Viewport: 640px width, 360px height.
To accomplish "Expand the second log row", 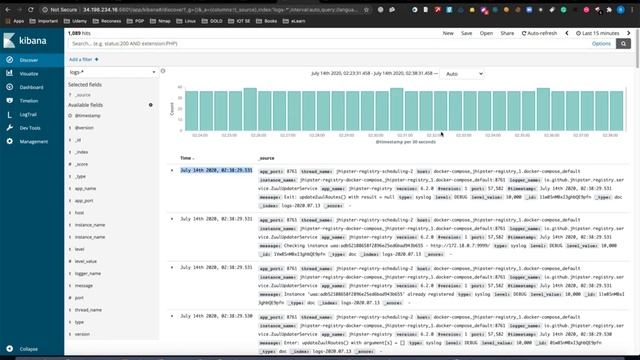I will [172, 219].
